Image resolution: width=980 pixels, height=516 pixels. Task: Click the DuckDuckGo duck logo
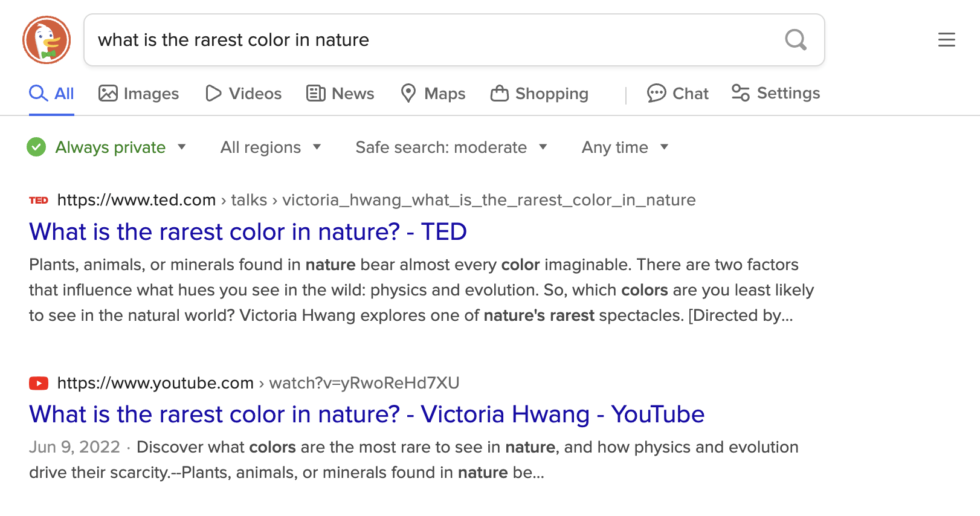(x=47, y=40)
